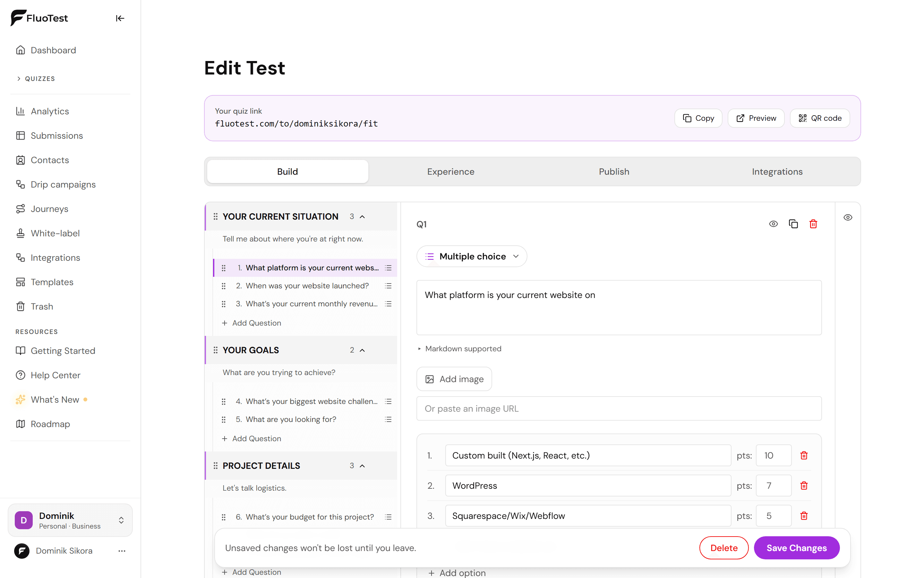Open the Dashboard from the sidebar
This screenshot has height=578, width=924.
click(x=46, y=50)
